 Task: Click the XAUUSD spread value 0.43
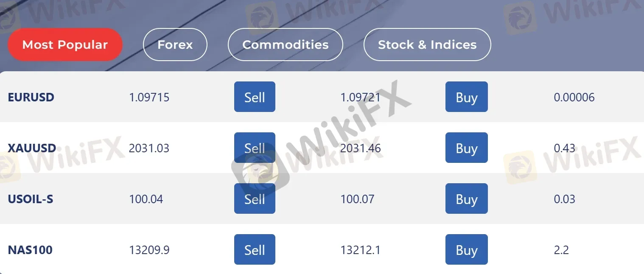tap(565, 148)
